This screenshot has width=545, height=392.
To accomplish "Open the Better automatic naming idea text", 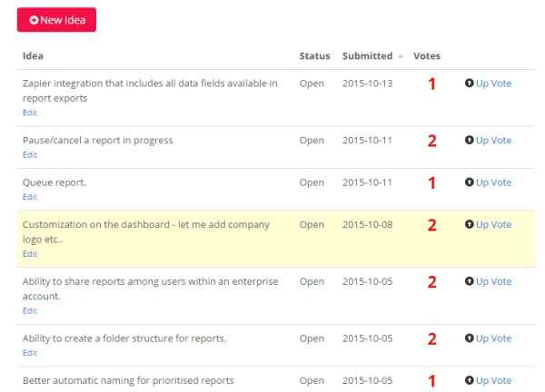I will point(128,380).
